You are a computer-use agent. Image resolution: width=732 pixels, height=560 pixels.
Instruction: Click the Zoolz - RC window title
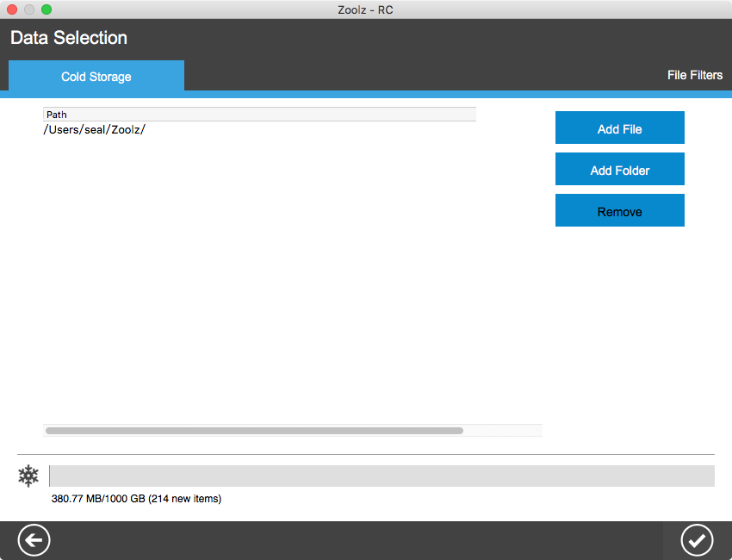[x=366, y=9]
